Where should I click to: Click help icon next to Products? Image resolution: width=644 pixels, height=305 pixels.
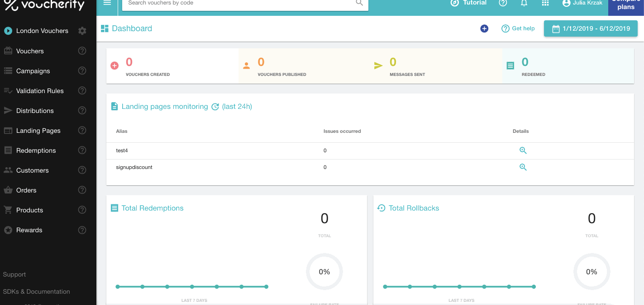(x=82, y=210)
